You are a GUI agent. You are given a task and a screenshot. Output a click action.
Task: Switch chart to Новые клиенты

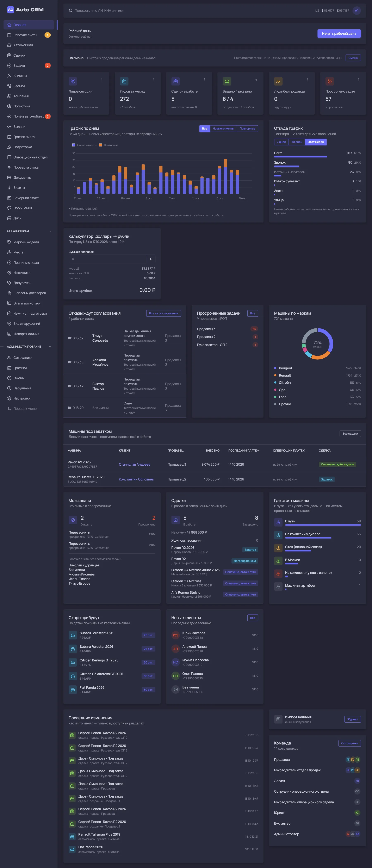(223, 128)
